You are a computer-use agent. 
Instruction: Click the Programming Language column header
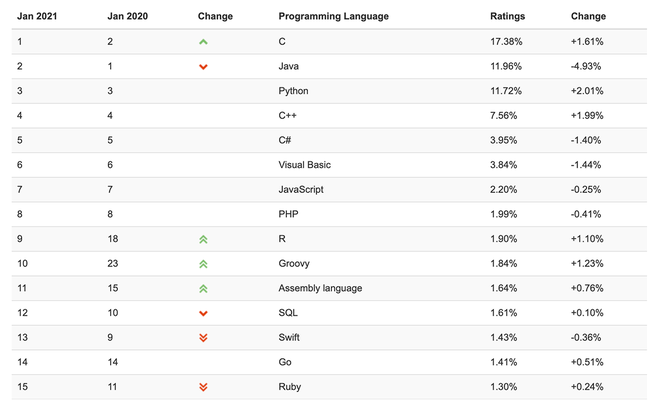pyautogui.click(x=333, y=16)
